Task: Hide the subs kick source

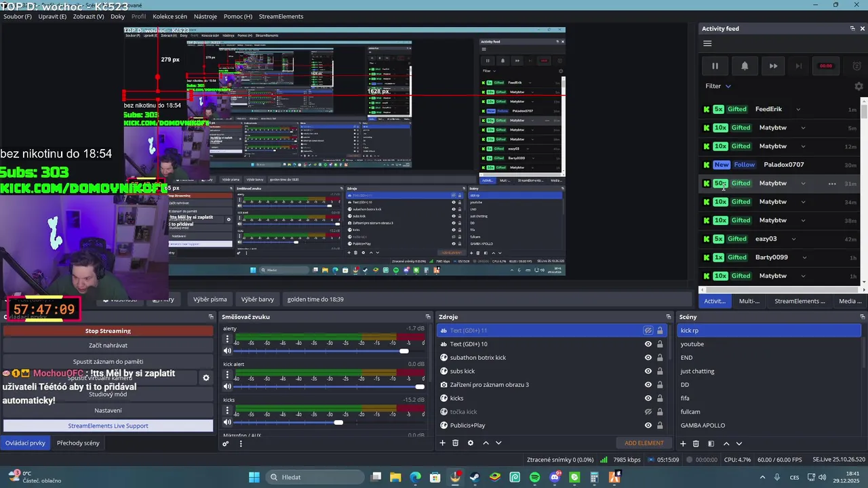Action: click(x=648, y=371)
